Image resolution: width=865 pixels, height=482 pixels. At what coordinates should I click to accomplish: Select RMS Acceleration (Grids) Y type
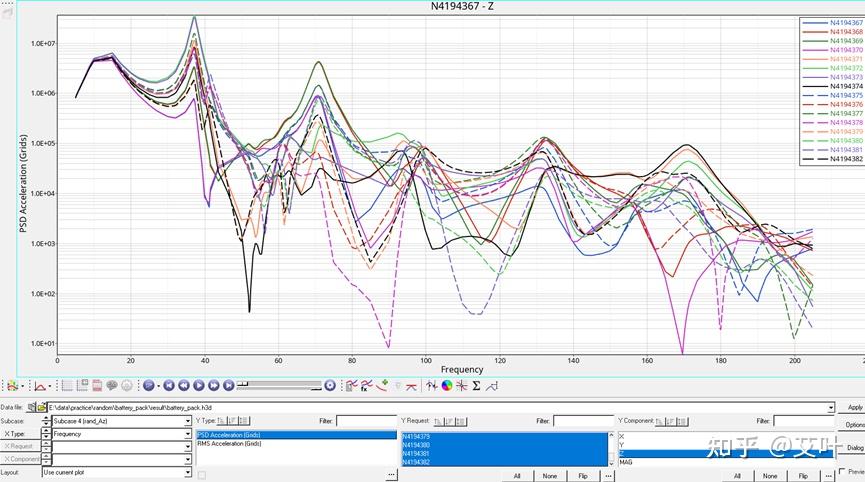click(230, 443)
